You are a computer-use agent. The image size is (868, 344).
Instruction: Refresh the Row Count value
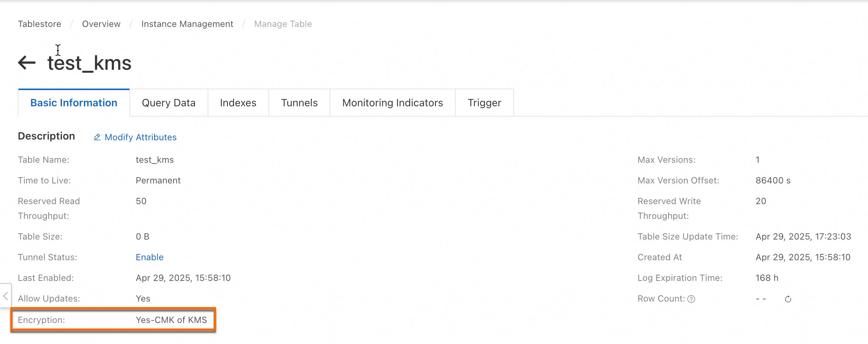click(788, 299)
